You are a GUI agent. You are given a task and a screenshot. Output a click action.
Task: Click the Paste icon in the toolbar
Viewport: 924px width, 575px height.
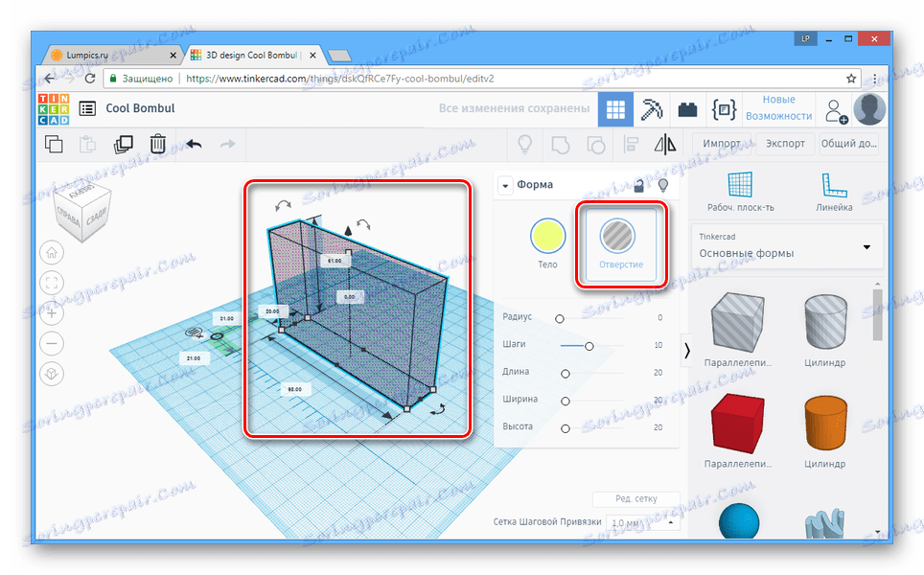click(88, 144)
